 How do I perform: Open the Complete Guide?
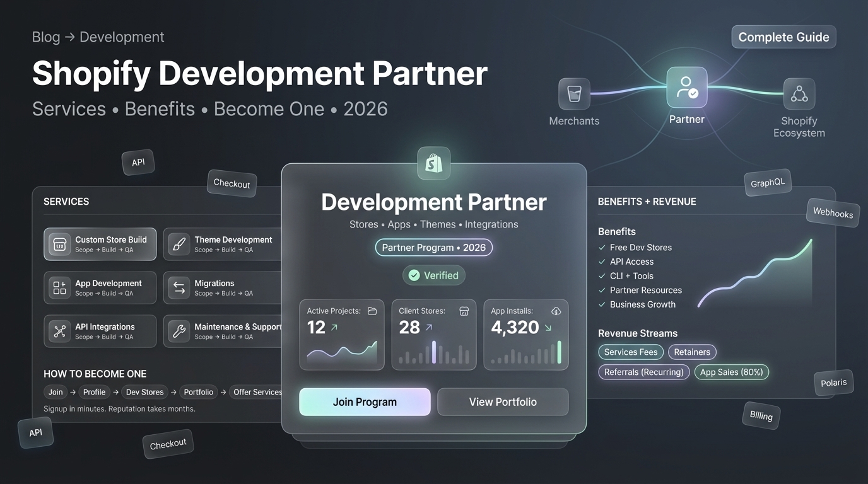pos(783,37)
